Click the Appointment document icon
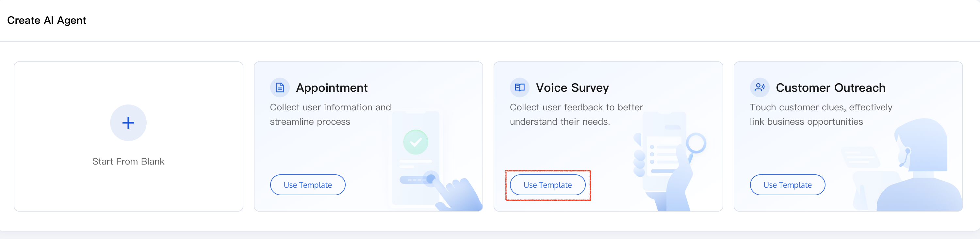Image resolution: width=980 pixels, height=239 pixels. tap(280, 88)
